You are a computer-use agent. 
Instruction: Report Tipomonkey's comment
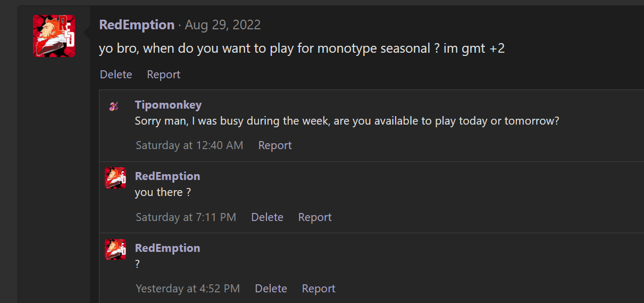click(x=275, y=145)
